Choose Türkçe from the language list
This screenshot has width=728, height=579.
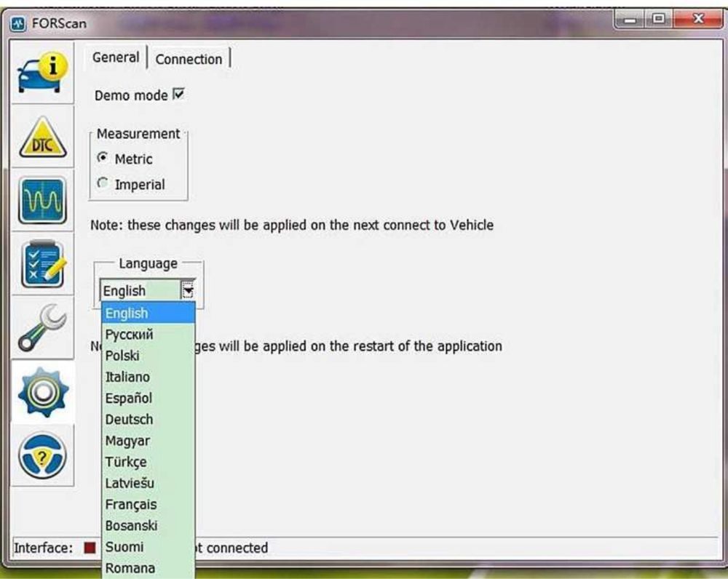[x=148, y=462]
